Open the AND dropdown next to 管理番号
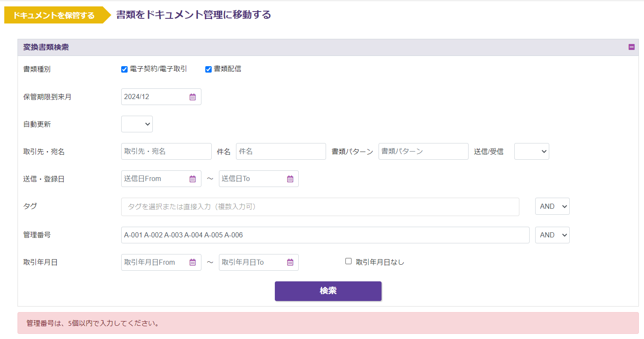 tap(552, 235)
